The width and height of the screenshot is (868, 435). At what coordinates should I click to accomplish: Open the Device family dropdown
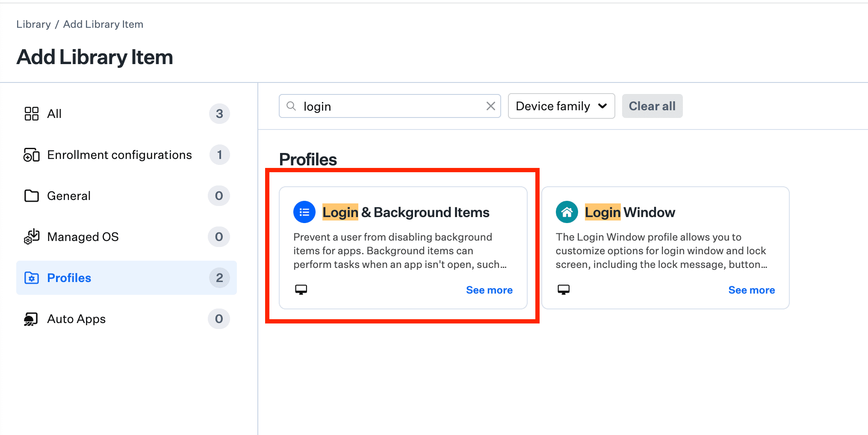(561, 106)
